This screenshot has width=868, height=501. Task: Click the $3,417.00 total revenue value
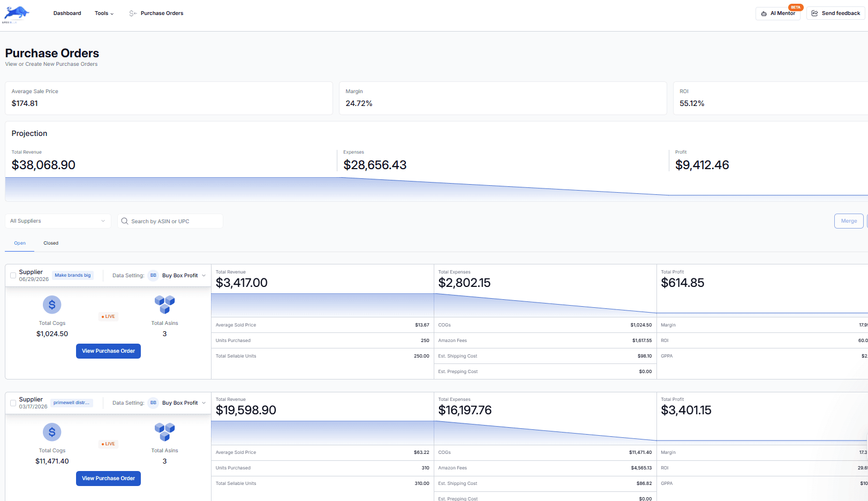click(x=241, y=283)
